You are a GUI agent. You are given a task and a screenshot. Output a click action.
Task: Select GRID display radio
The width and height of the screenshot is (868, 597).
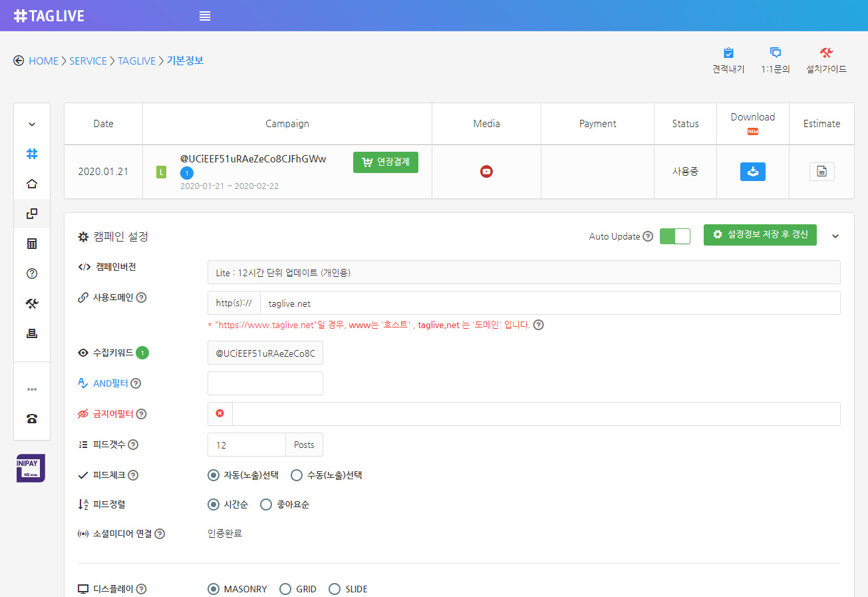[x=285, y=589]
